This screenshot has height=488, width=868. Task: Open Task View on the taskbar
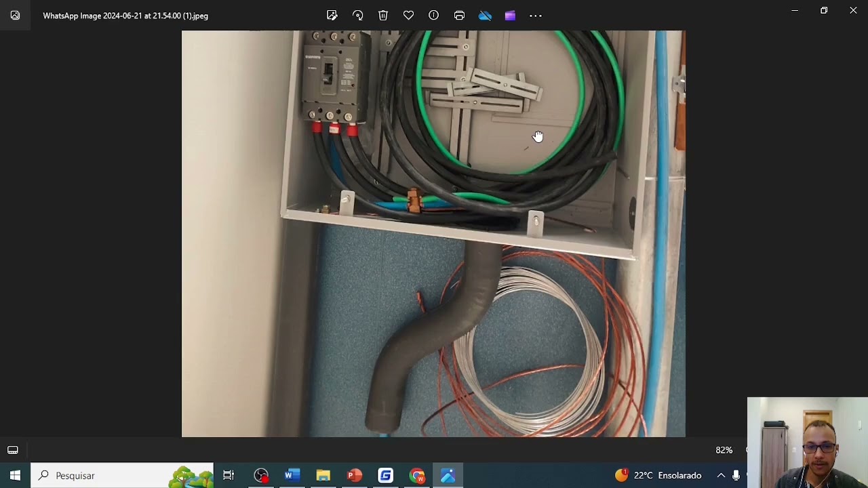pos(229,475)
